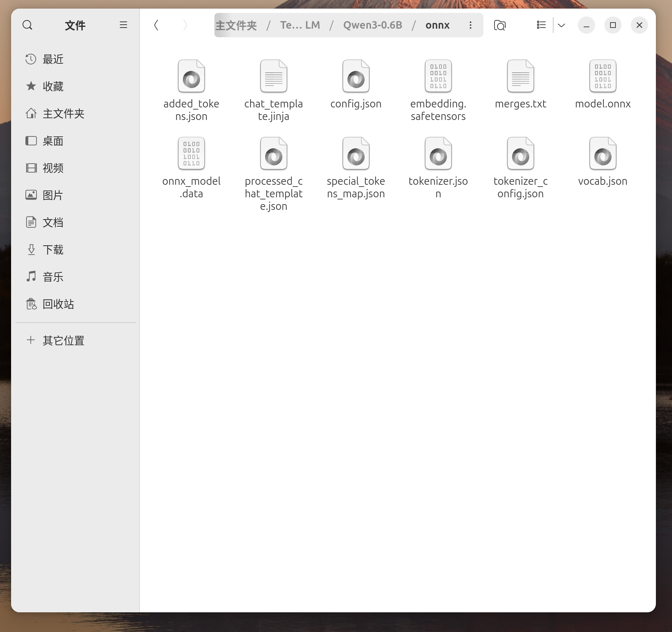Go back with the left arrow
This screenshot has width=672, height=632.
tap(156, 25)
